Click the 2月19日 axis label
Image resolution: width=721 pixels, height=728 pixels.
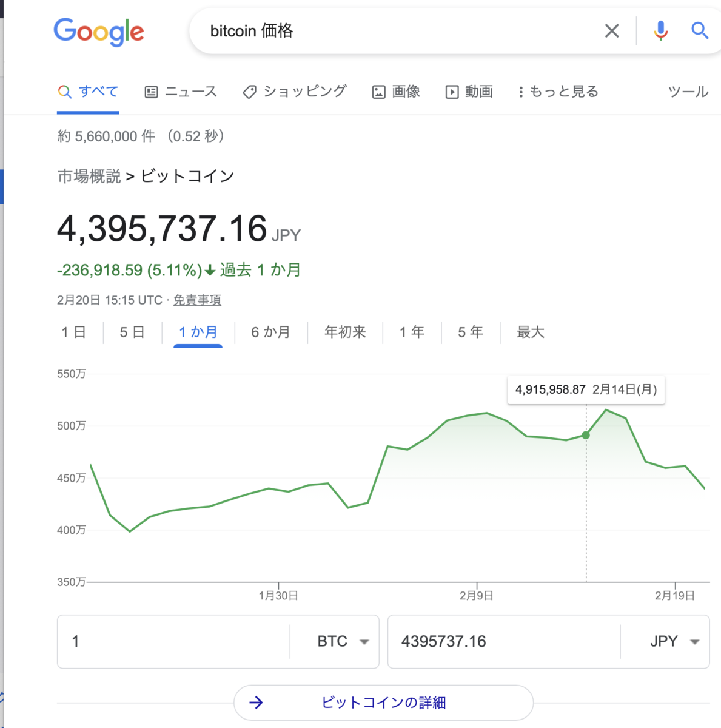pos(674,596)
